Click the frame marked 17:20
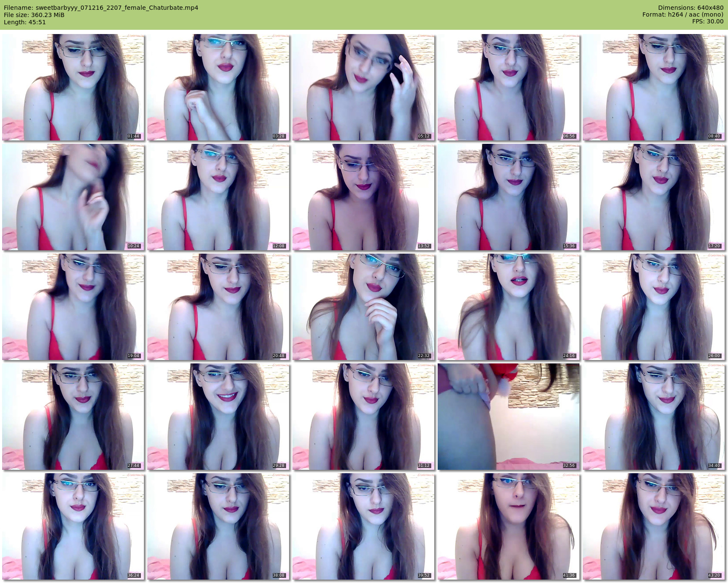Image resolution: width=728 pixels, height=583 pixels. tap(654, 197)
